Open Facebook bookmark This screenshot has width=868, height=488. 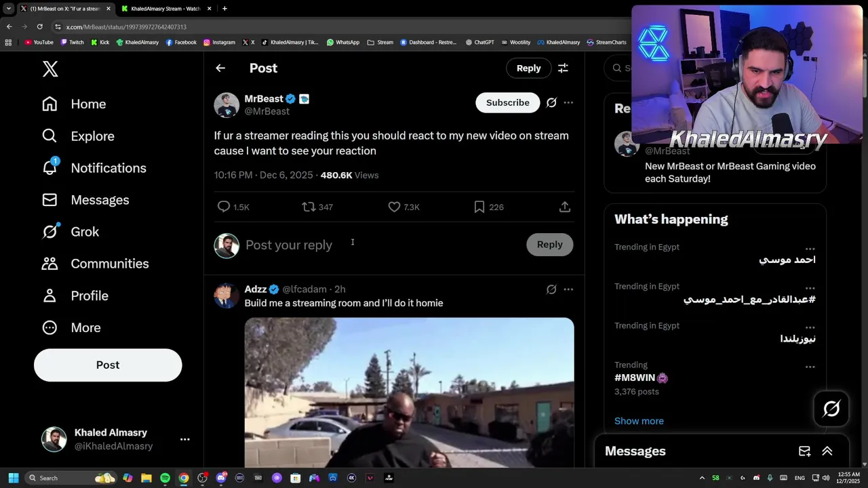181,42
